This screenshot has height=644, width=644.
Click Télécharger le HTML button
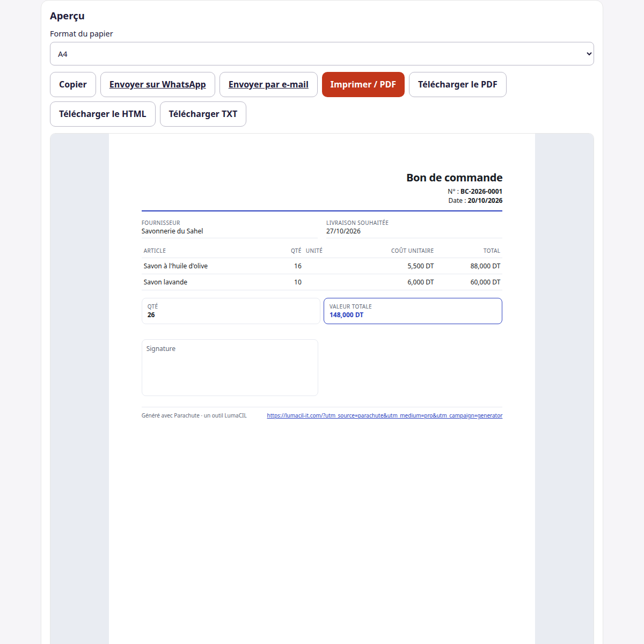(103, 114)
